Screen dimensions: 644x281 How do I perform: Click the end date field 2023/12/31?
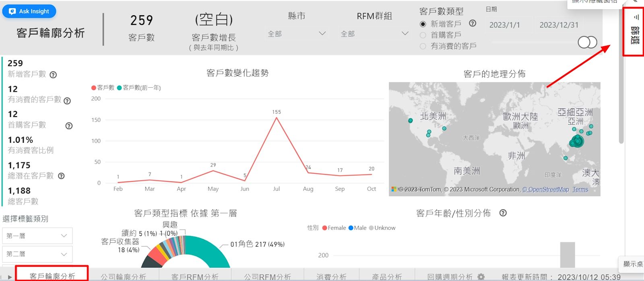point(559,25)
